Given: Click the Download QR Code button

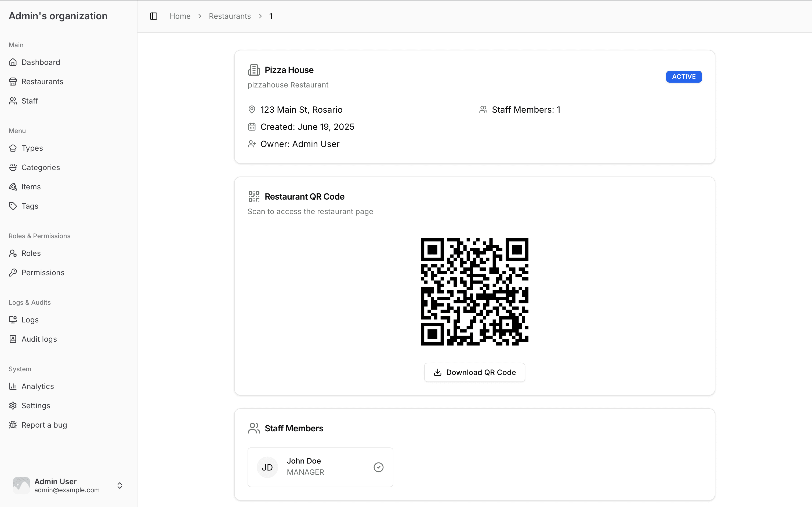Looking at the screenshot, I should tap(474, 372).
